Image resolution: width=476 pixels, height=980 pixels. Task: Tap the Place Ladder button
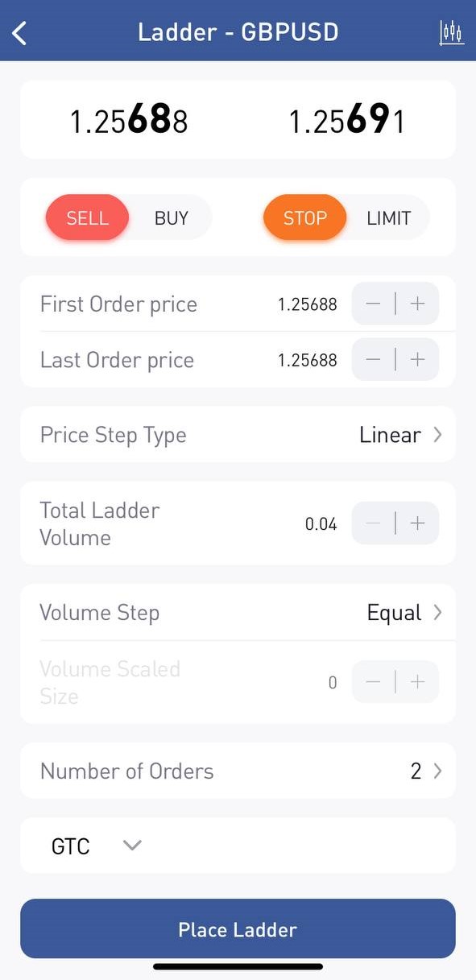coord(238,929)
